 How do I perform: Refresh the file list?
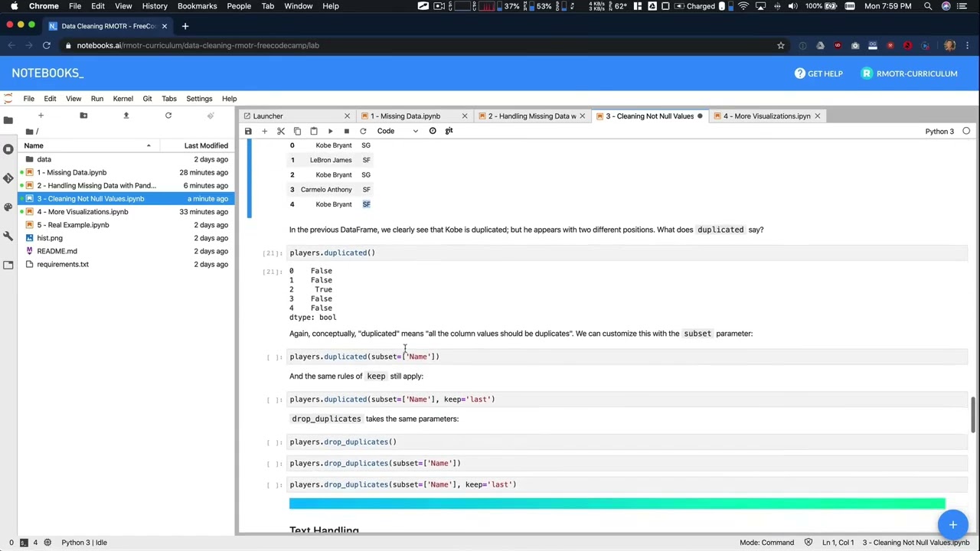pos(168,116)
